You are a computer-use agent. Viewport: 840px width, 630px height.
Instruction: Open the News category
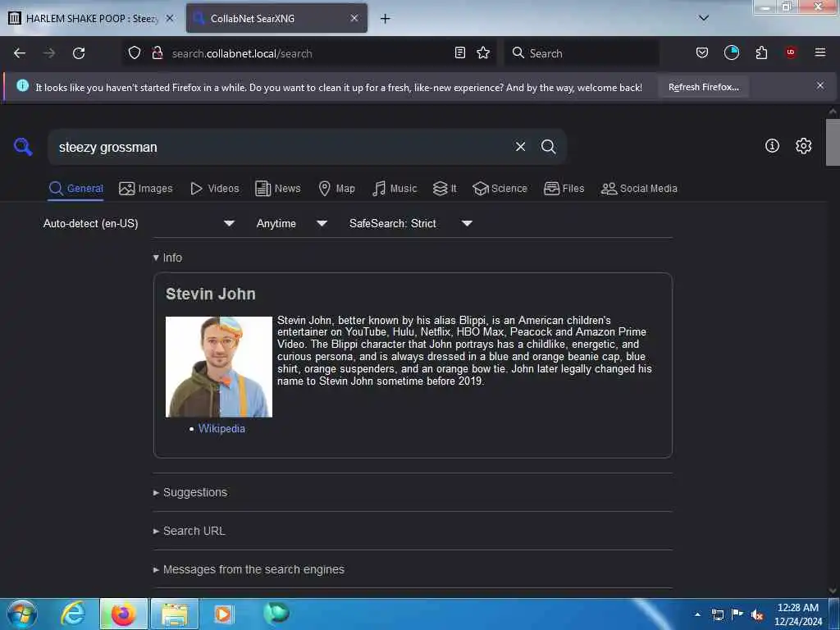click(277, 189)
